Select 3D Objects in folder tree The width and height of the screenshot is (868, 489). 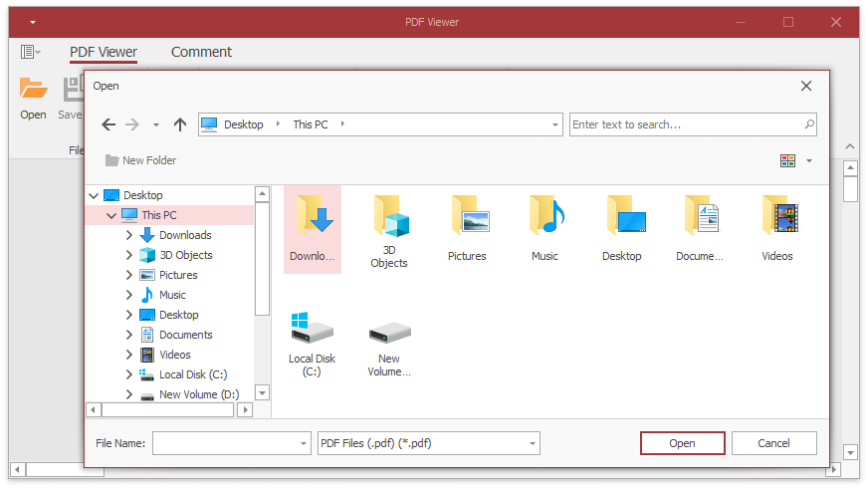pyautogui.click(x=186, y=255)
